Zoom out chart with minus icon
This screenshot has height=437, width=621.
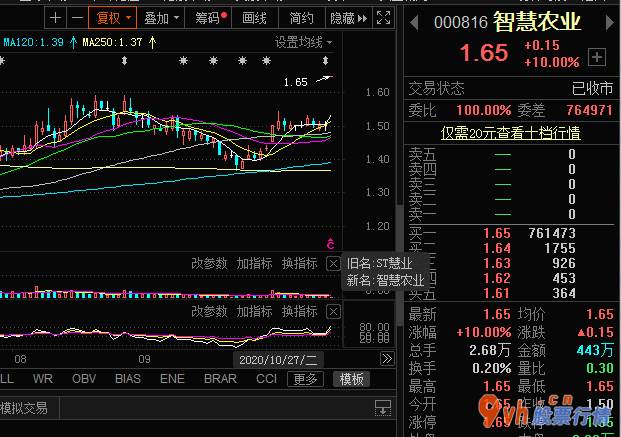click(x=75, y=18)
